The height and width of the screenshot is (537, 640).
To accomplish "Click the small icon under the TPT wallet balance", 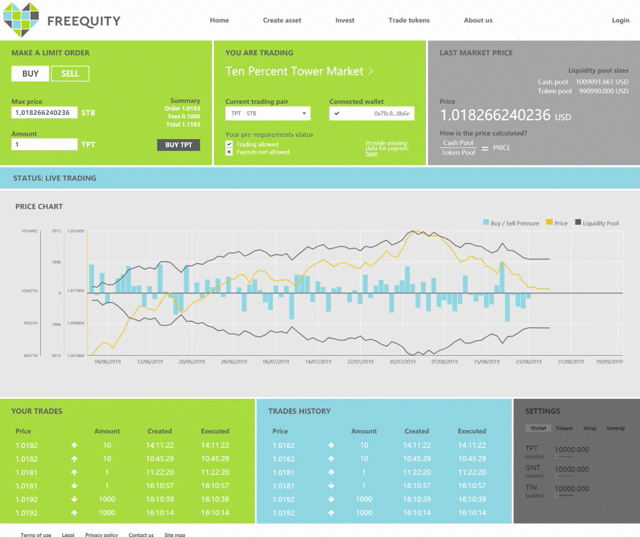I will [x=557, y=457].
